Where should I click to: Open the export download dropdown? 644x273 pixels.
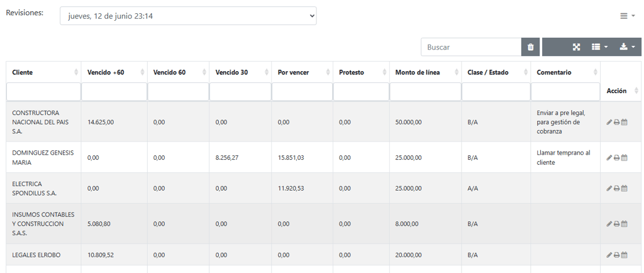627,47
